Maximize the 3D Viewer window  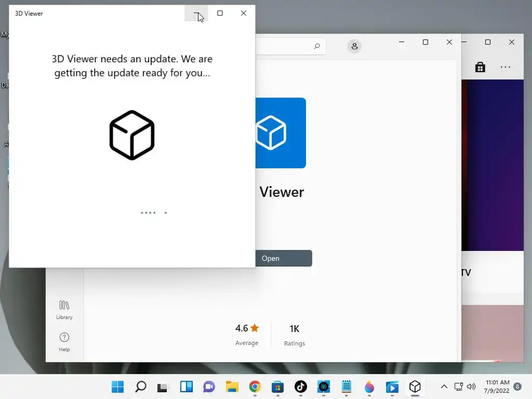[220, 13]
